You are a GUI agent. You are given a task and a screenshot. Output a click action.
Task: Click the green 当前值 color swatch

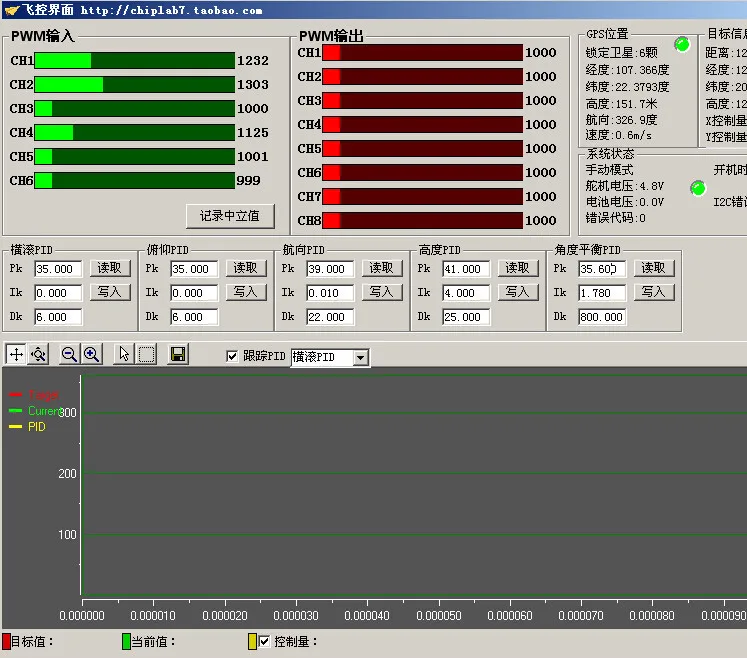[126, 641]
